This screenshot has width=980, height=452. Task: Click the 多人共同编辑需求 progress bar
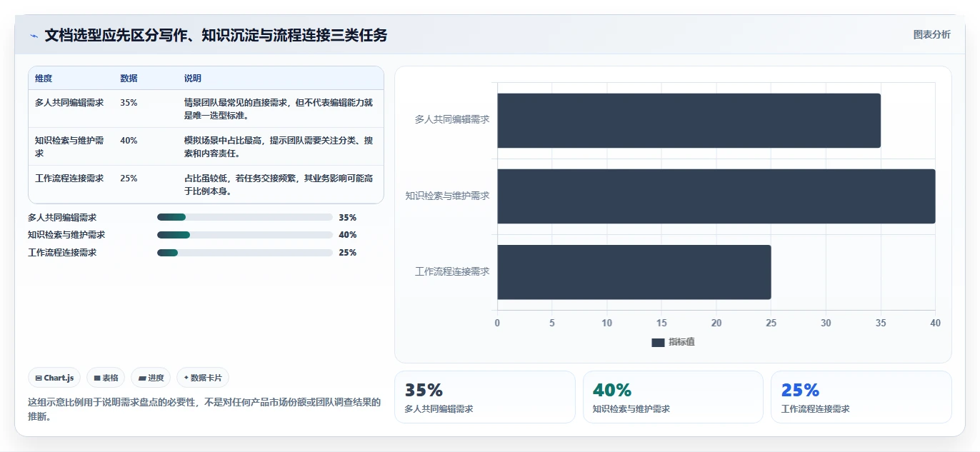(x=245, y=217)
